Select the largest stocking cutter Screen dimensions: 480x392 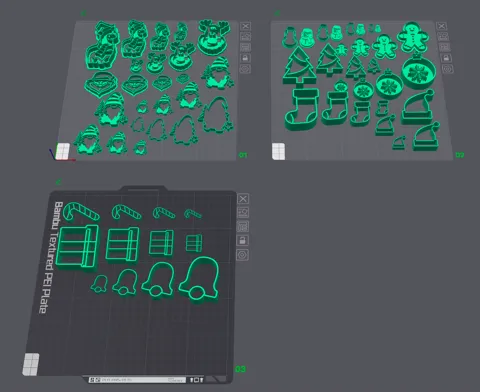point(302,110)
